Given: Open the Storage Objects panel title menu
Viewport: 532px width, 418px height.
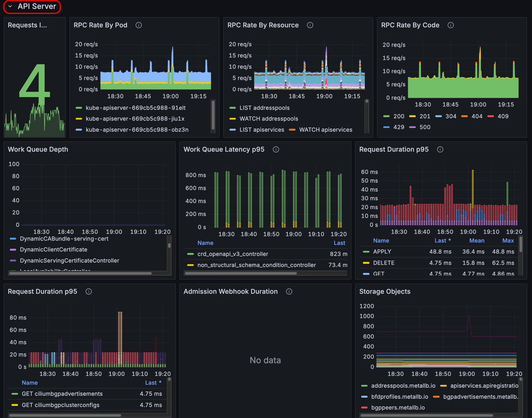Looking at the screenshot, I should coord(384,291).
